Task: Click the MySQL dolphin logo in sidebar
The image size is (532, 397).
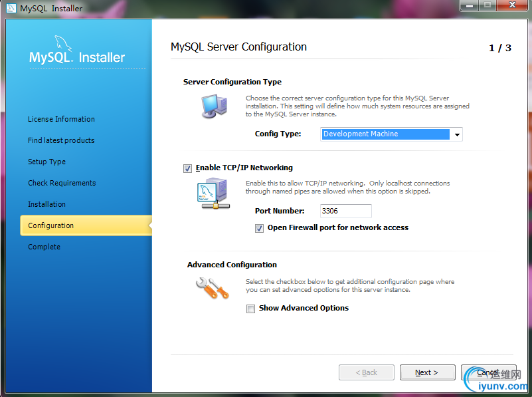Action: pos(63,44)
